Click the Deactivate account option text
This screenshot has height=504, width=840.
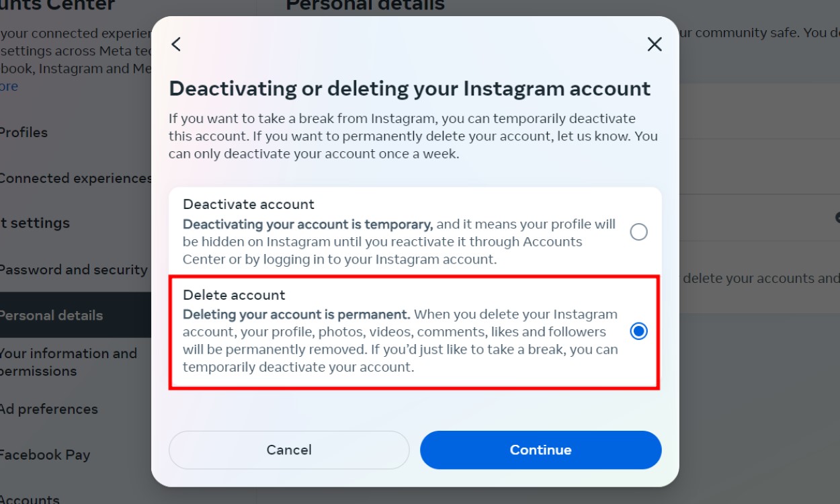[249, 204]
